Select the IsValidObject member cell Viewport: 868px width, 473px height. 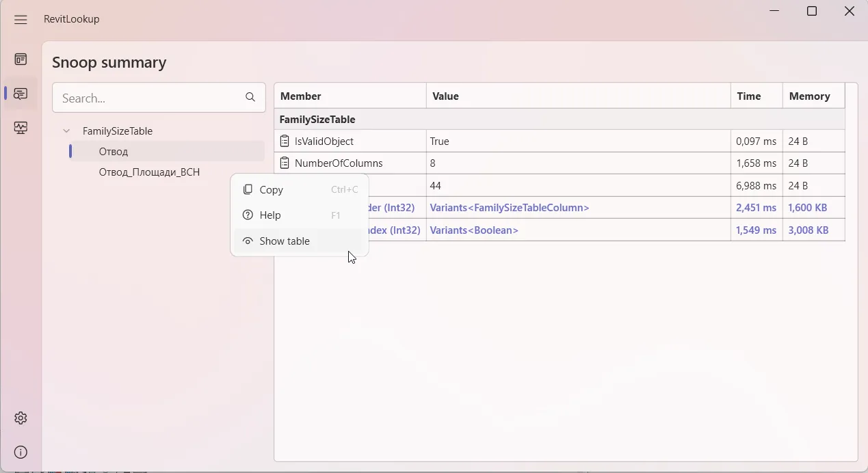point(350,141)
